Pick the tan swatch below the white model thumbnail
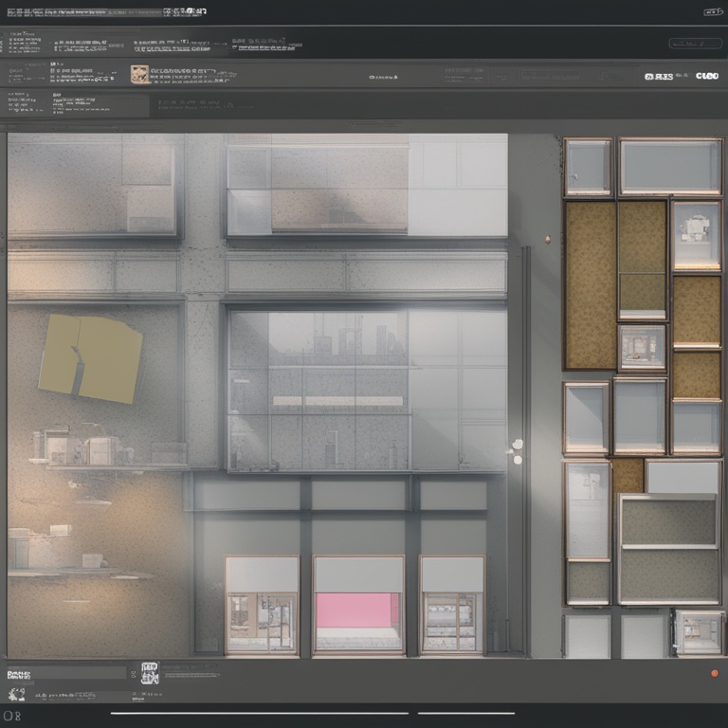This screenshot has height=728, width=728. (x=697, y=310)
